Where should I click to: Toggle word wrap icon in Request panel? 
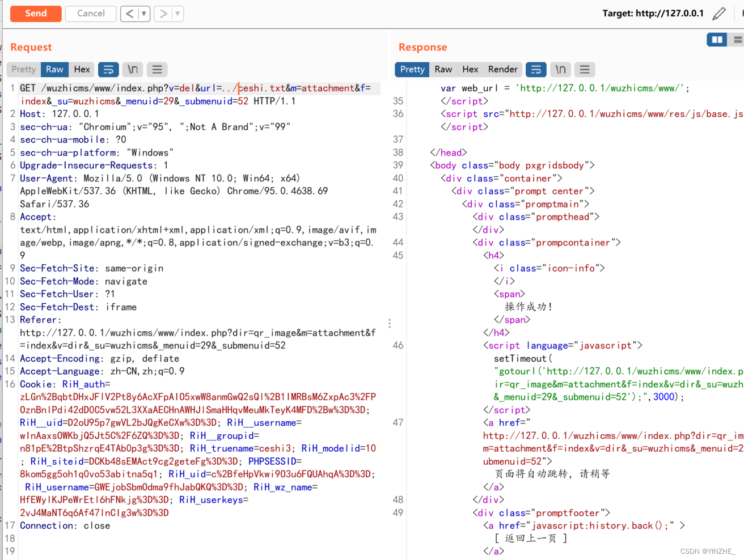click(x=108, y=69)
